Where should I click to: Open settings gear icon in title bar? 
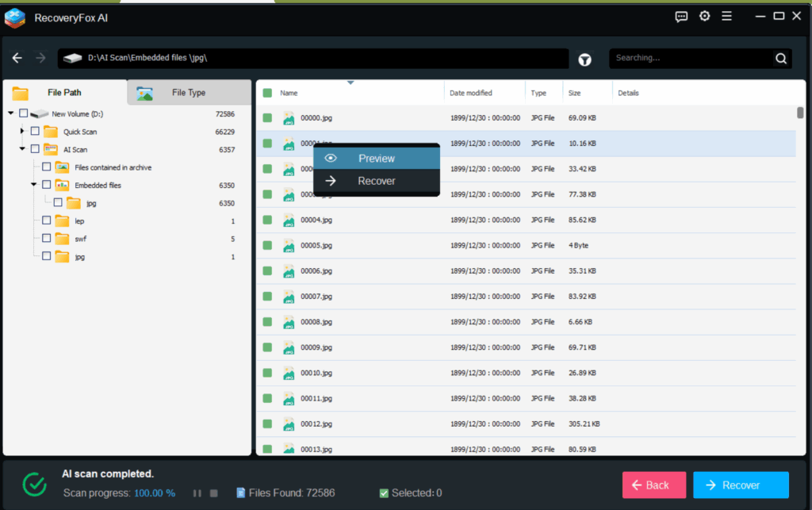pos(704,17)
